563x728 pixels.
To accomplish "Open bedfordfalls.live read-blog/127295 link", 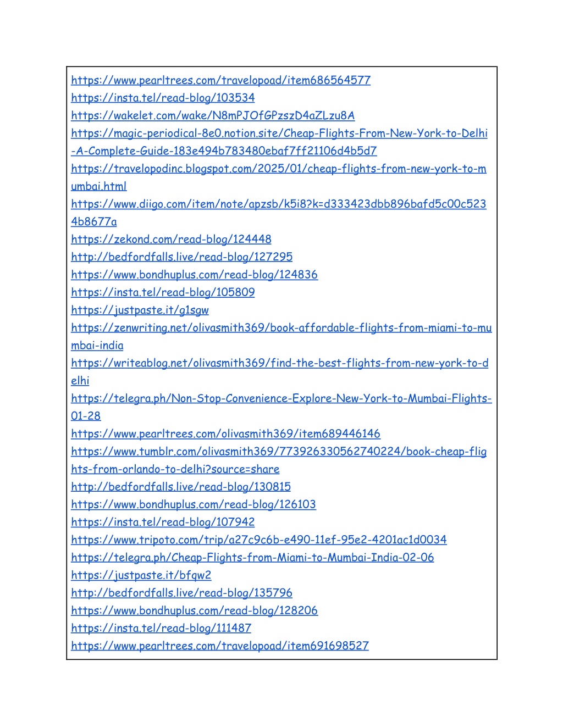I will coord(181,257).
